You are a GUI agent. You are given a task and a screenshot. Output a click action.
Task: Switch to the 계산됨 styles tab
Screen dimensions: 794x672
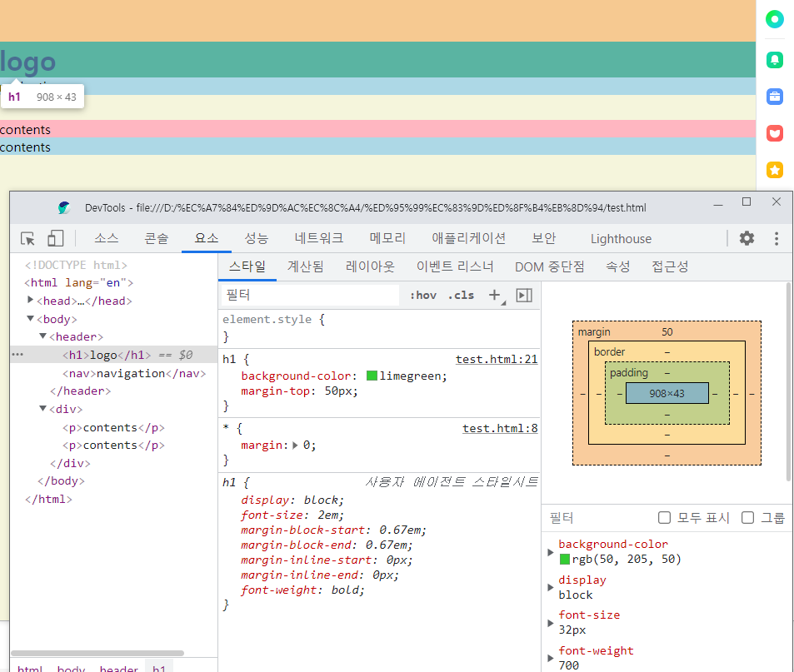[x=305, y=266]
